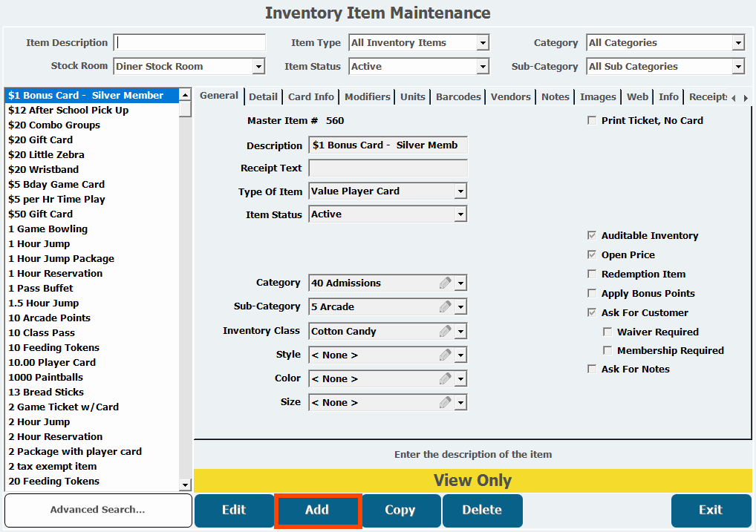This screenshot has width=756, height=532.
Task: Open the Card Info tab
Action: [x=310, y=97]
